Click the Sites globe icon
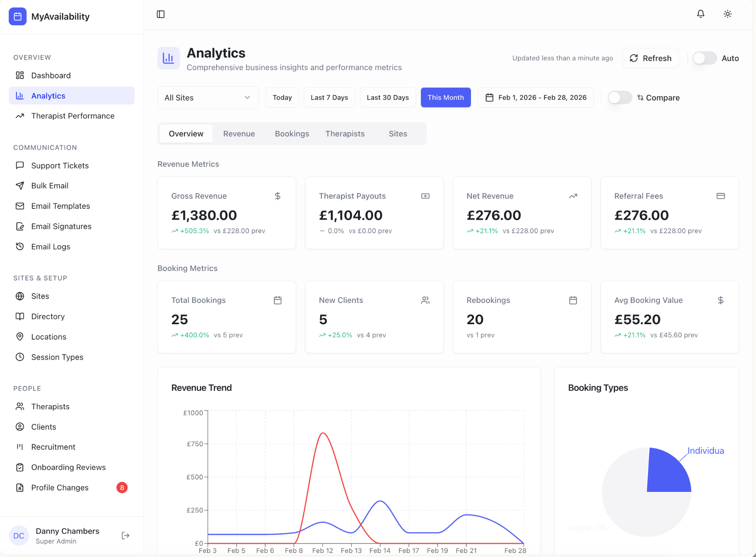756x557 pixels. click(x=20, y=296)
